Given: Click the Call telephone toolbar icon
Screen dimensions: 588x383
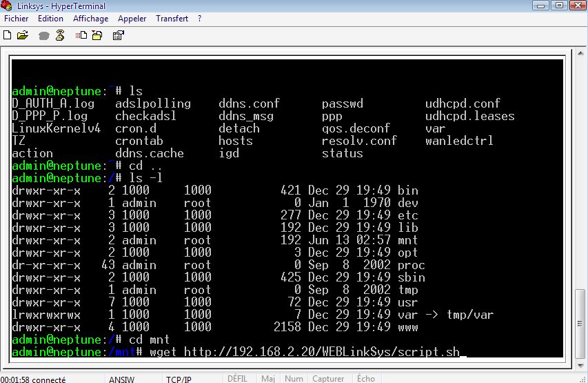Looking at the screenshot, I should tap(44, 36).
